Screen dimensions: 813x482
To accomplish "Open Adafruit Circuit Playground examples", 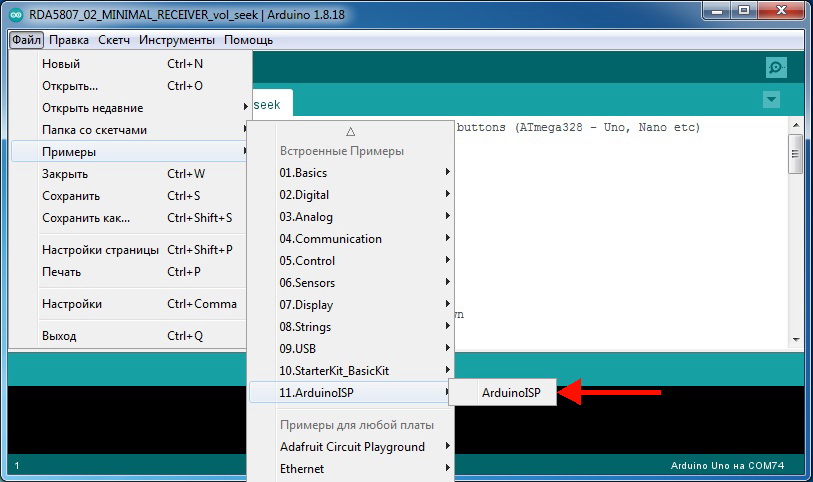I will point(352,447).
